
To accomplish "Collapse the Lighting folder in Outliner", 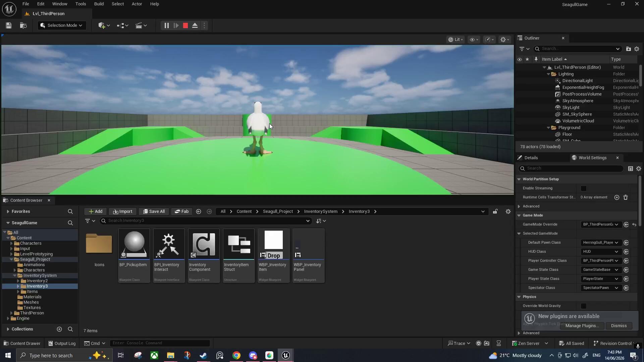I will [548, 74].
